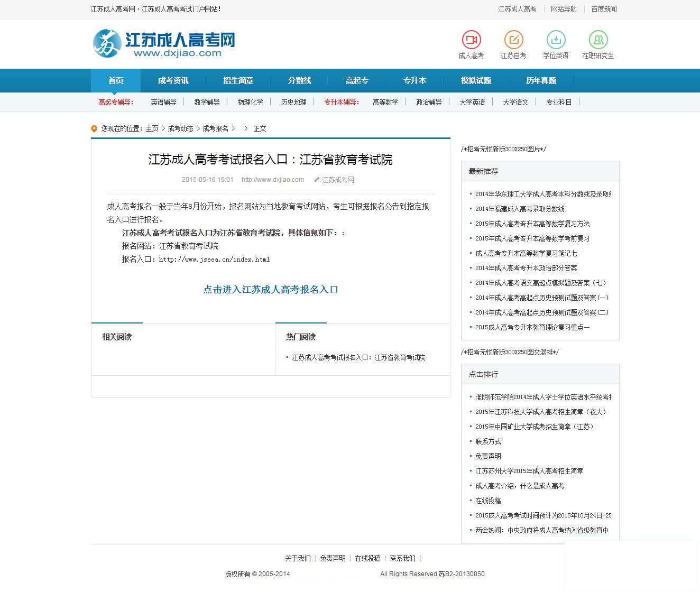This screenshot has width=700, height=592.
Task: Open 模拟试题 in the nav bar
Action: click(x=476, y=80)
